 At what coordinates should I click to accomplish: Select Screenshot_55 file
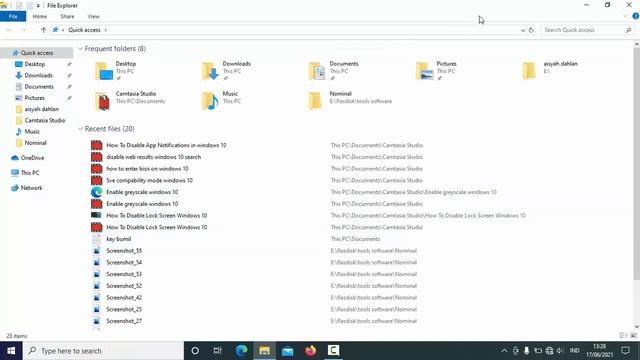click(124, 251)
